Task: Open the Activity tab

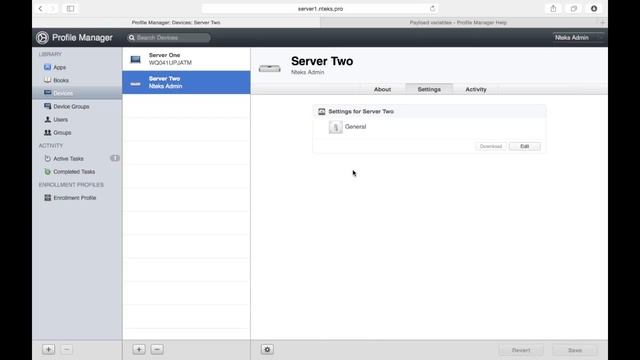Action: click(x=476, y=89)
